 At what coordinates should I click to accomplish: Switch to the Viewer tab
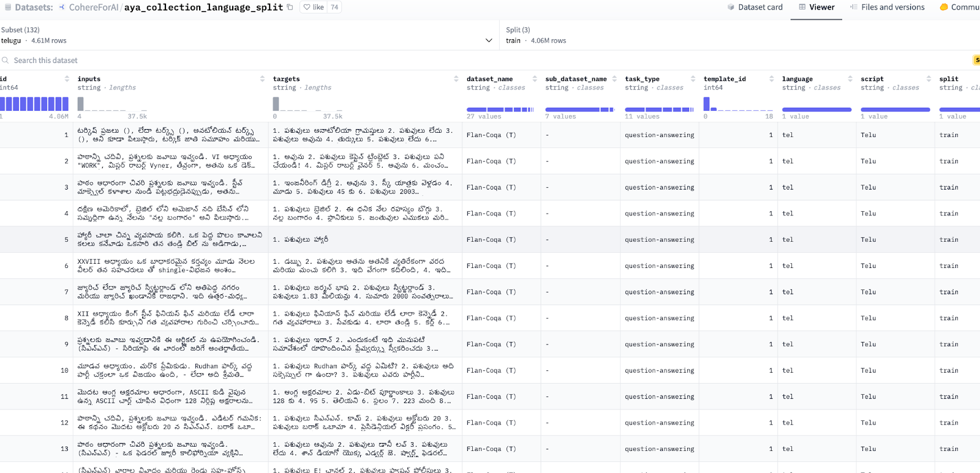click(x=816, y=7)
